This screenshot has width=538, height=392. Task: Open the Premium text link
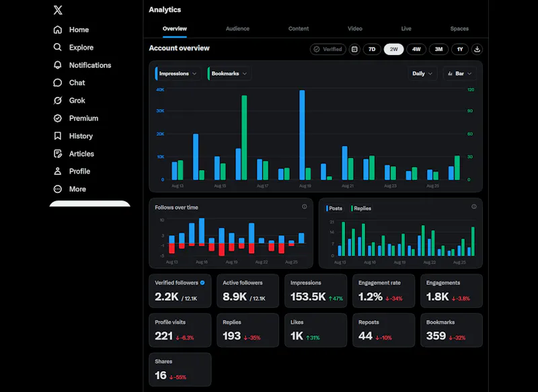(83, 118)
